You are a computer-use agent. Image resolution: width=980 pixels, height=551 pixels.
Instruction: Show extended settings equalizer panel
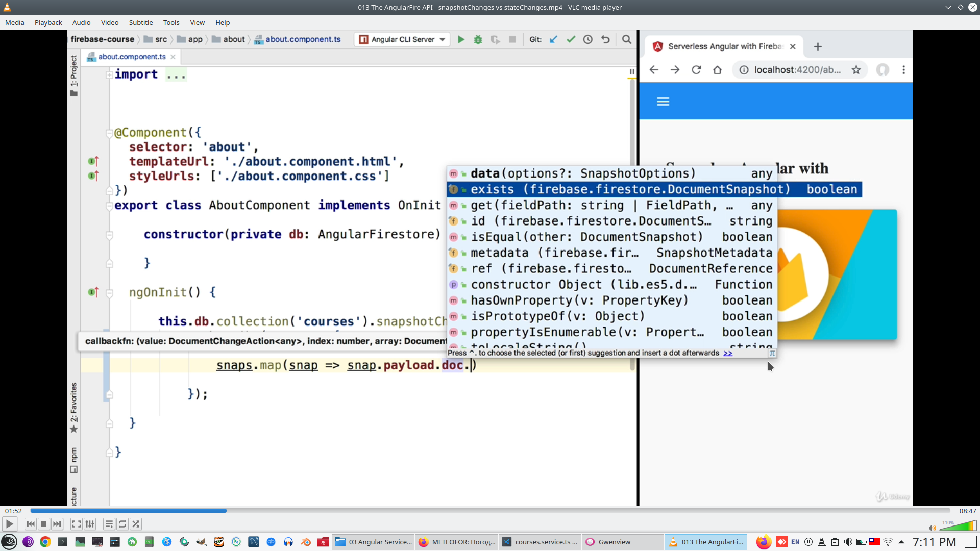click(90, 524)
